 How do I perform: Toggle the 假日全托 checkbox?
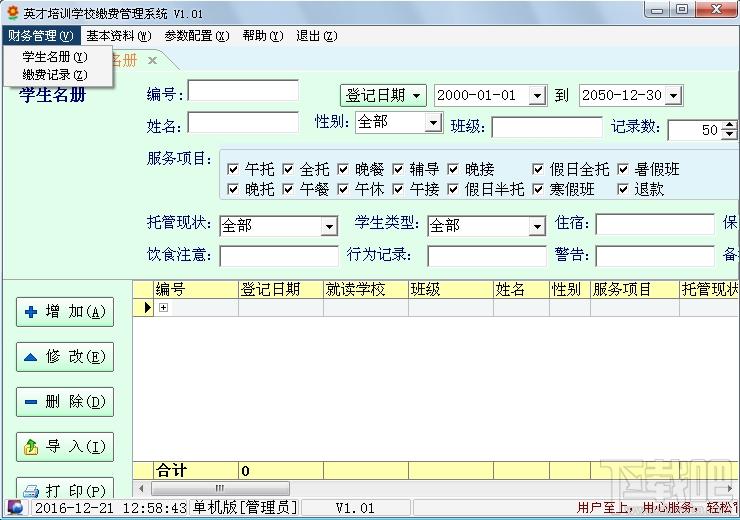click(x=538, y=169)
